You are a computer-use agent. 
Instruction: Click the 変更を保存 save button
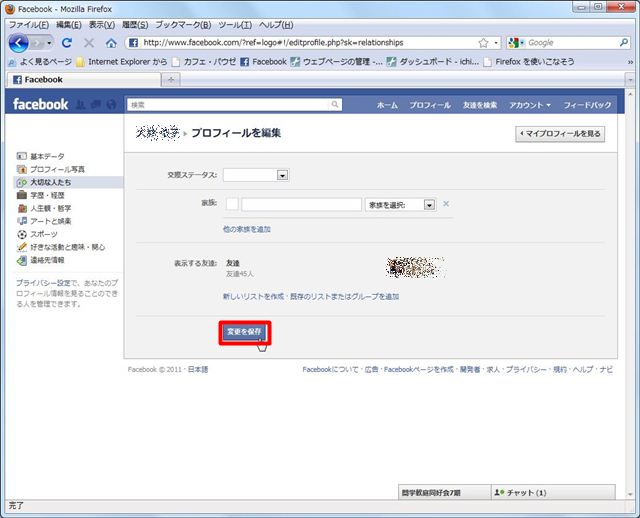coord(244,332)
